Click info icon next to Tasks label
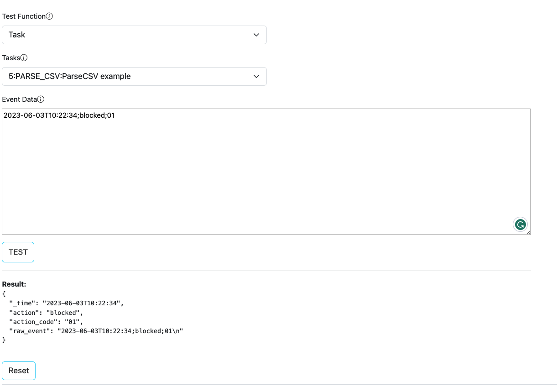The width and height of the screenshot is (557, 392). [24, 58]
